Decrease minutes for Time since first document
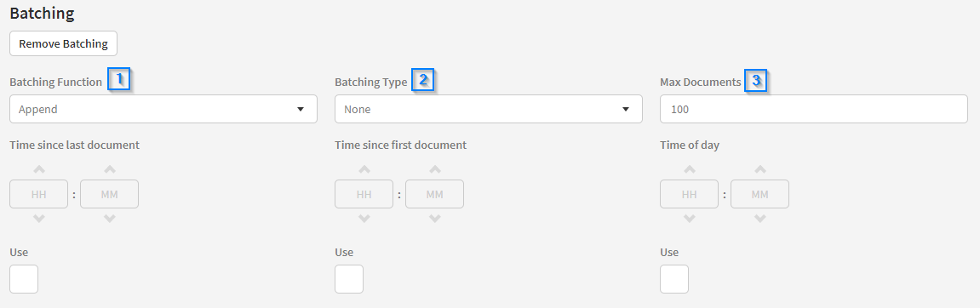980x308 pixels. [x=435, y=219]
